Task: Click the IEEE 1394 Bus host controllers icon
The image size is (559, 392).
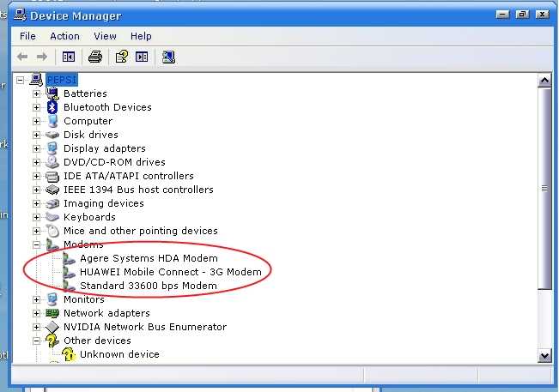Action: [x=52, y=190]
